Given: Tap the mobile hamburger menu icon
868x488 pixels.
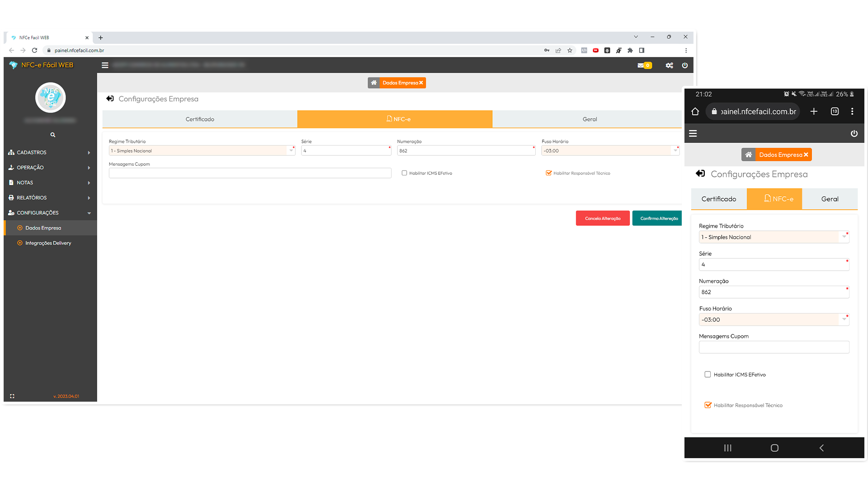Looking at the screenshot, I should click(693, 133).
